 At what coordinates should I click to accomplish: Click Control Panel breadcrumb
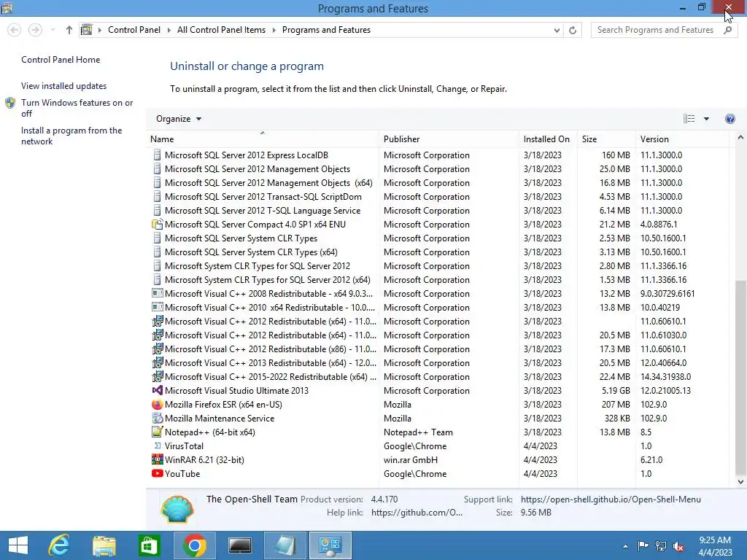(x=134, y=29)
